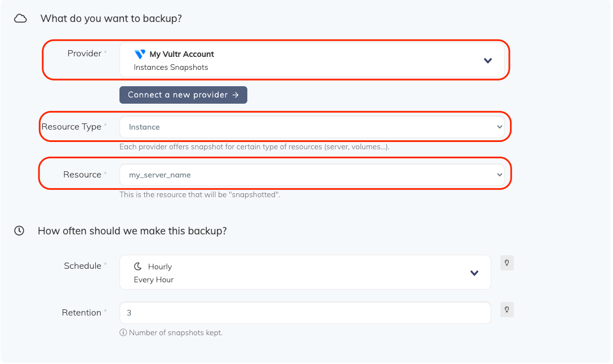
Task: Click the 'Schedule' field label
Action: point(83,266)
